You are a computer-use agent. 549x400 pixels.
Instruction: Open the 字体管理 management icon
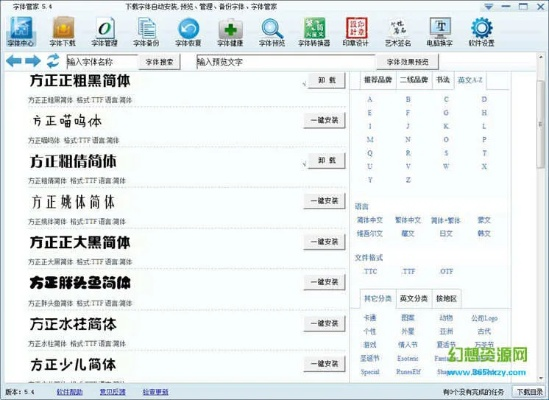(x=104, y=31)
